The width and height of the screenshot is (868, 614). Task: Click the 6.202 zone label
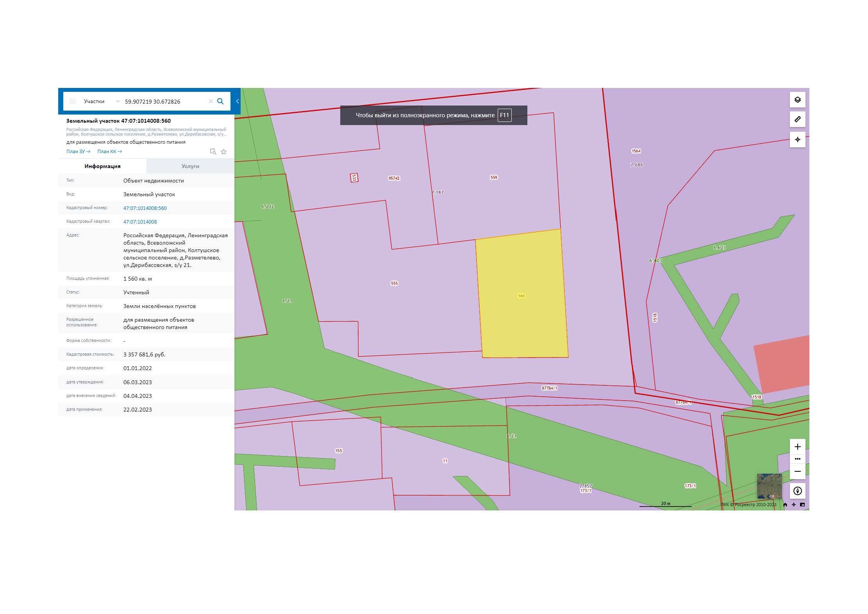[x=268, y=206]
